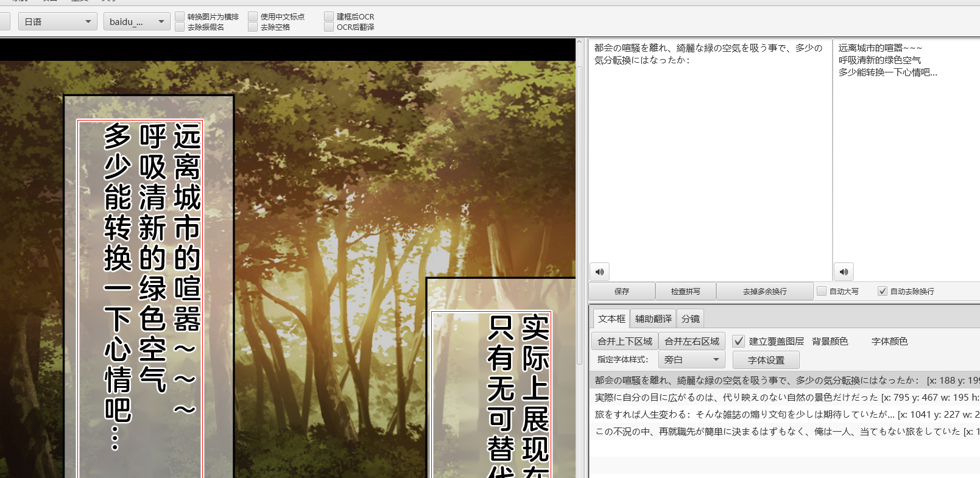The height and width of the screenshot is (478, 980).
Task: Enable OCR后翻译 checkbox
Action: (329, 27)
